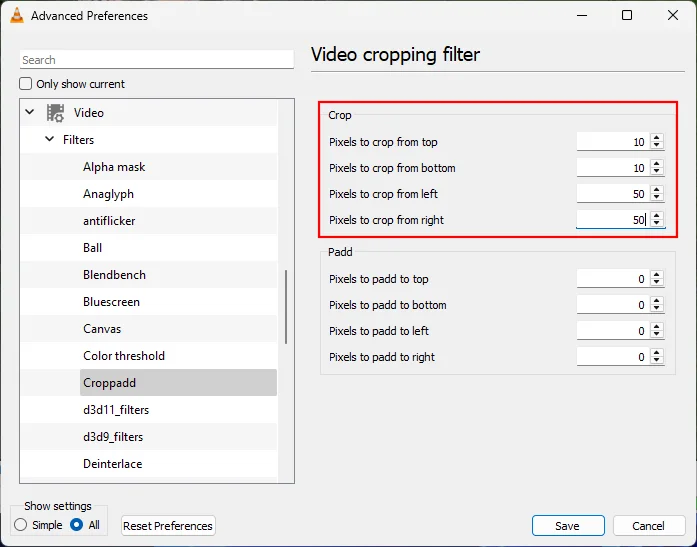This screenshot has height=547, width=697.
Task: Click the VLC cone icon in title bar
Action: click(17, 16)
